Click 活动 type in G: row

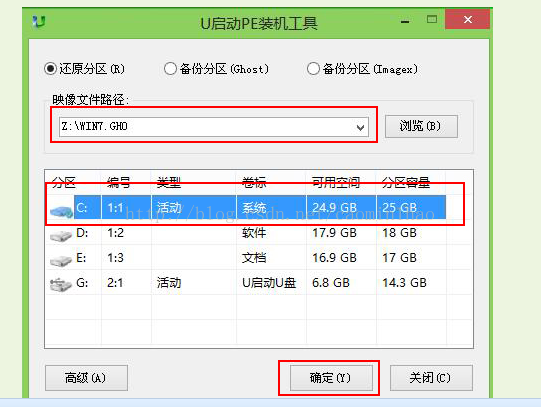[169, 283]
